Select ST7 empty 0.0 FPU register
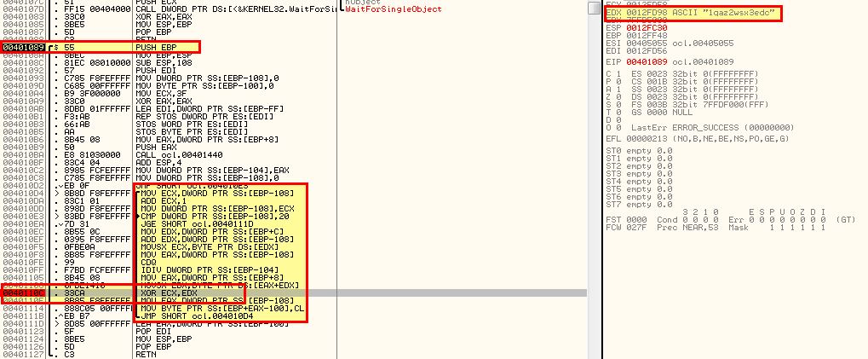 point(639,205)
